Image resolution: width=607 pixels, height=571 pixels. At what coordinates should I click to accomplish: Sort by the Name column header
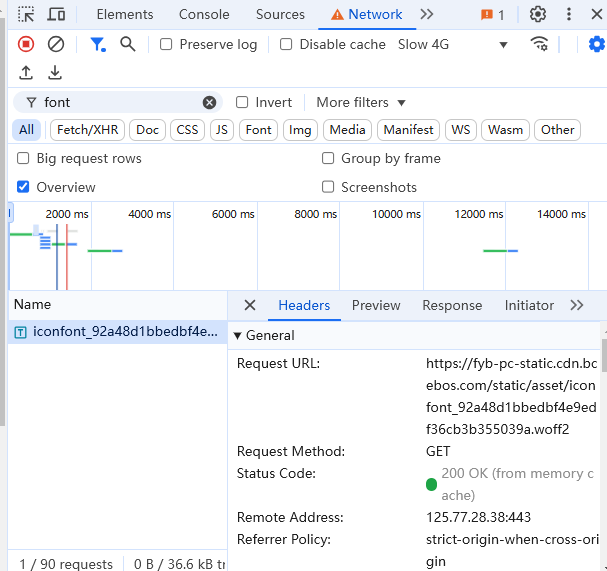pos(117,305)
